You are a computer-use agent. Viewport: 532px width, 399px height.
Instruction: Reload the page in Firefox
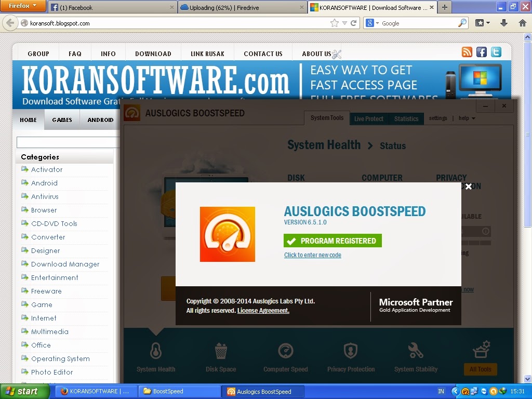pos(353,23)
